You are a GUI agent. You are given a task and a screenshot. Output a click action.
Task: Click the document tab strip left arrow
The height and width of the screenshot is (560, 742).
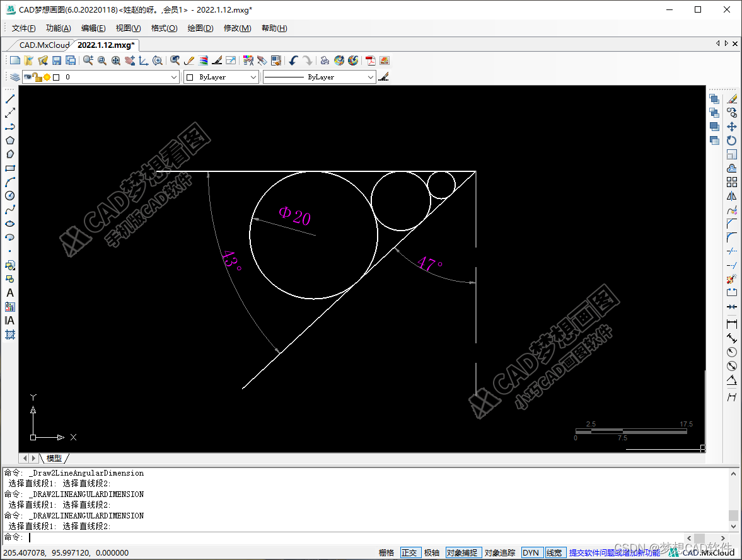coord(718,43)
